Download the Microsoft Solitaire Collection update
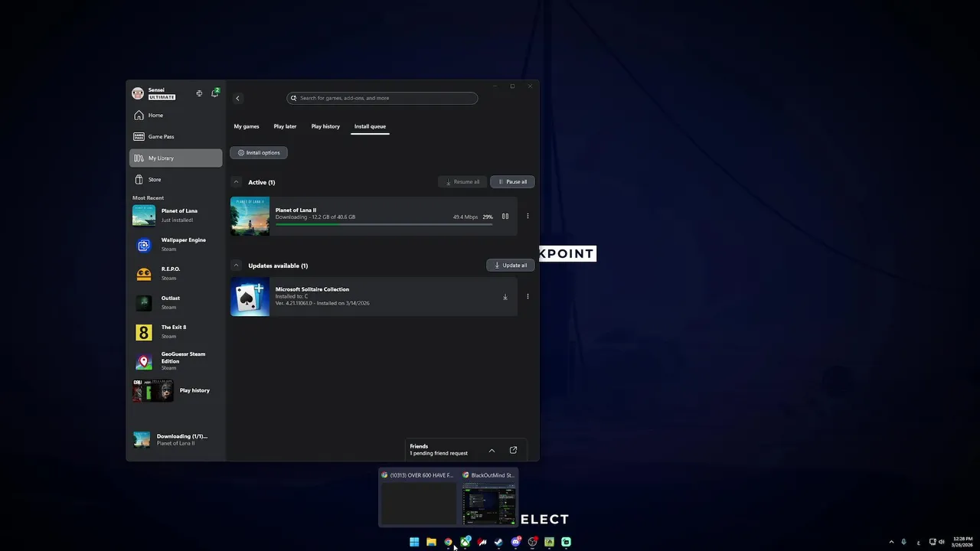980x551 pixels. tap(505, 297)
